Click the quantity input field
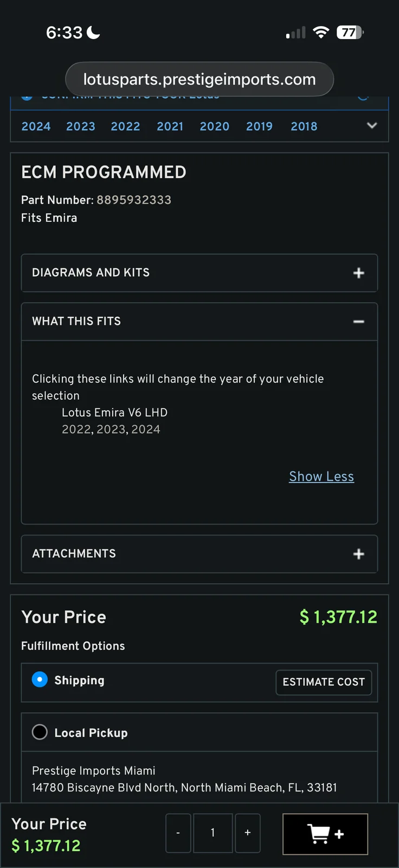The height and width of the screenshot is (868, 399). pyautogui.click(x=213, y=833)
